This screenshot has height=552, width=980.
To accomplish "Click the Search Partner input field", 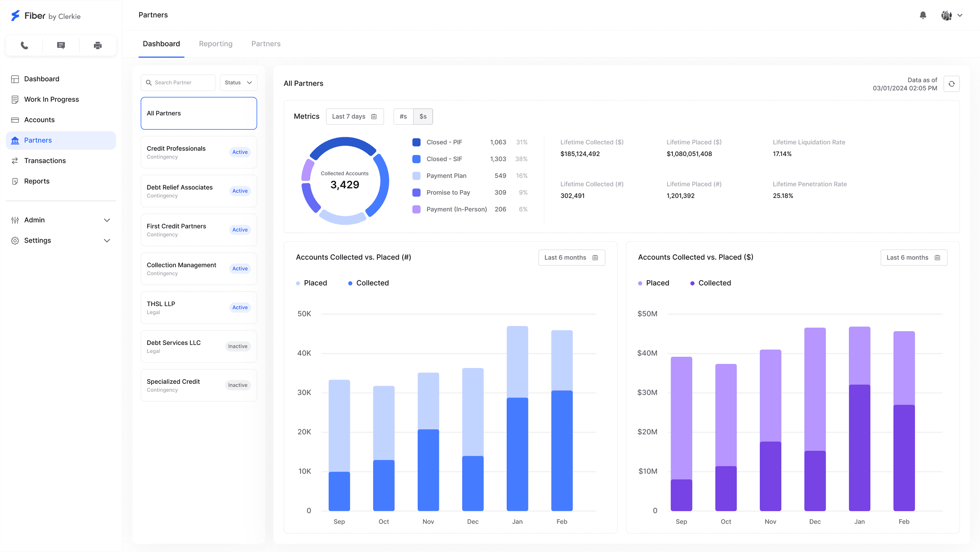I will (x=182, y=82).
